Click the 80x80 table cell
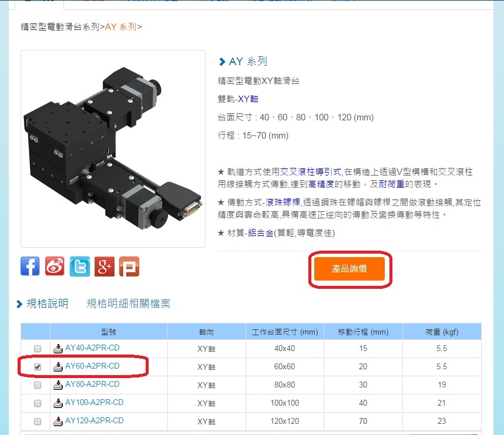Screen dimensions: 504x435 tap(285, 385)
